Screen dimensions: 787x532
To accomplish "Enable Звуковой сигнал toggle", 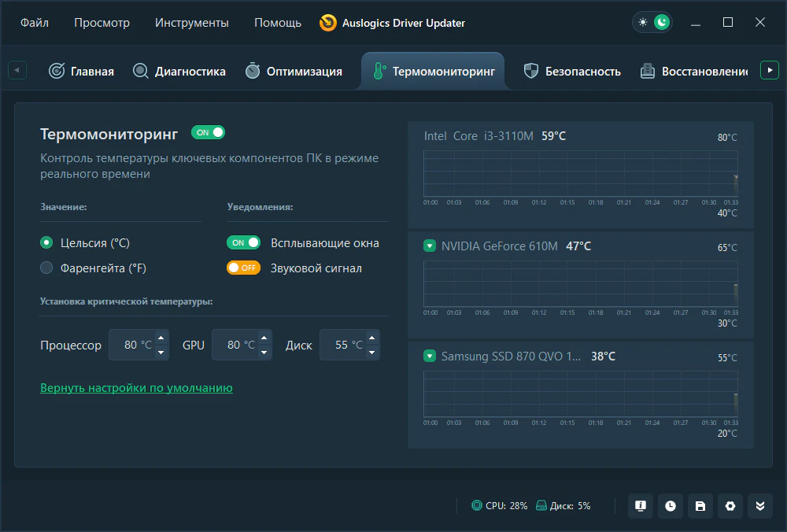I will tap(243, 268).
